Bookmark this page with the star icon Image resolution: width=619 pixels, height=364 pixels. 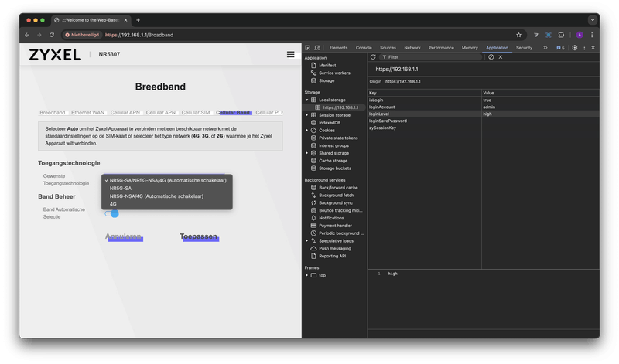[518, 35]
